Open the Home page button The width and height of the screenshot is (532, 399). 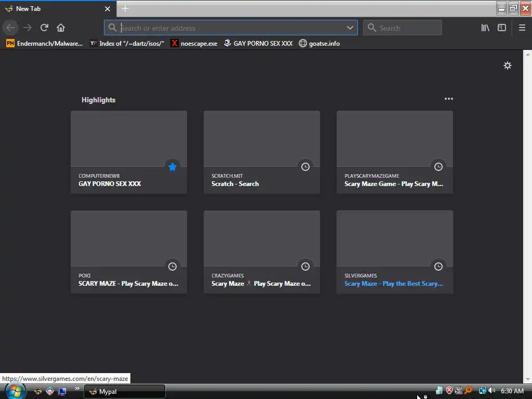61,28
